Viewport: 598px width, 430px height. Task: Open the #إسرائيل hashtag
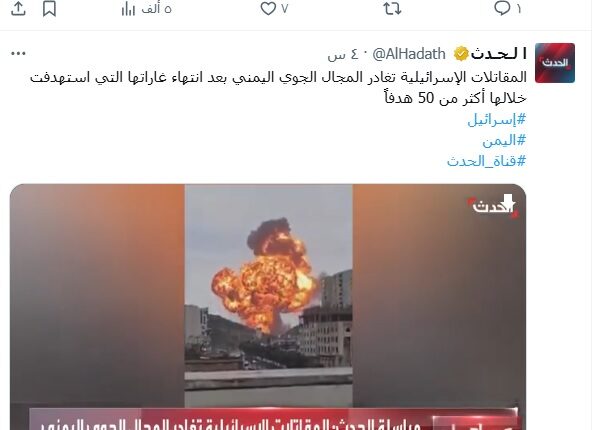(x=497, y=120)
